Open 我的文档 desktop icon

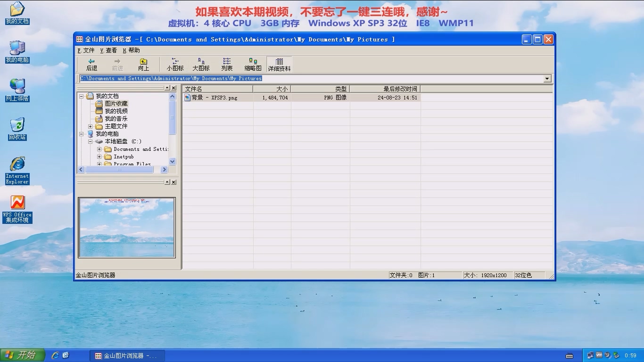click(17, 13)
